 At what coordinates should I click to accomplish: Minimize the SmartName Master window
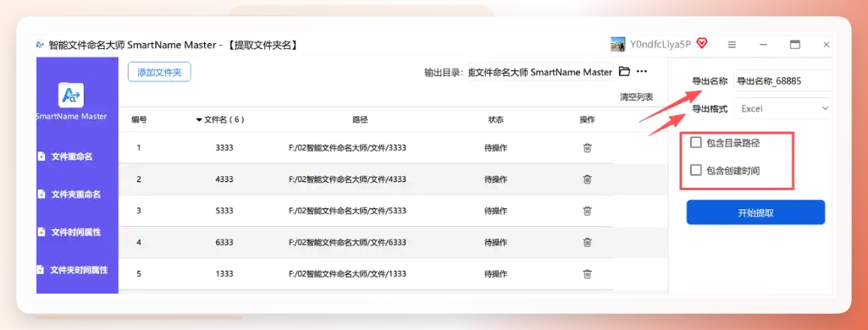pyautogui.click(x=763, y=45)
